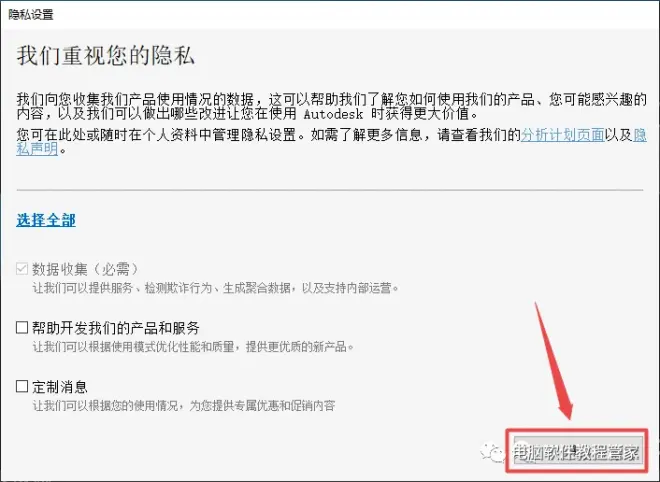Click the 隐私设置 window title
Viewport: 660px width, 482px height.
(31, 14)
